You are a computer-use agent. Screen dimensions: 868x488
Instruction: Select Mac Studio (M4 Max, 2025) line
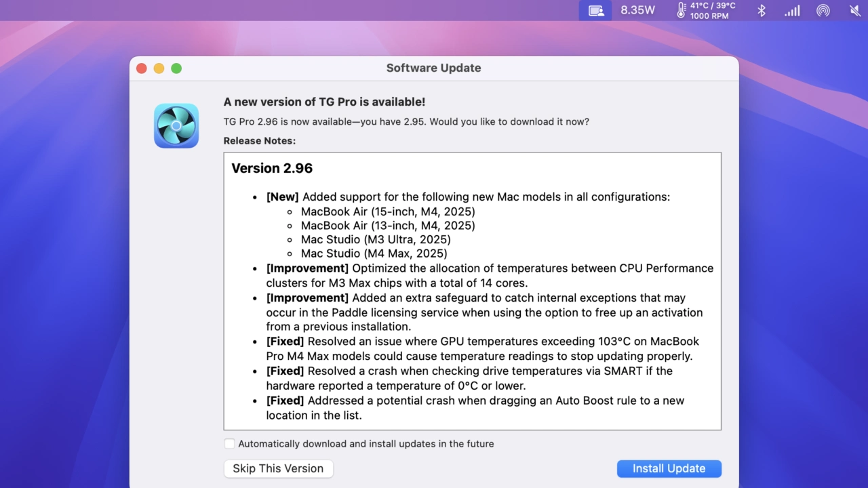tap(374, 254)
